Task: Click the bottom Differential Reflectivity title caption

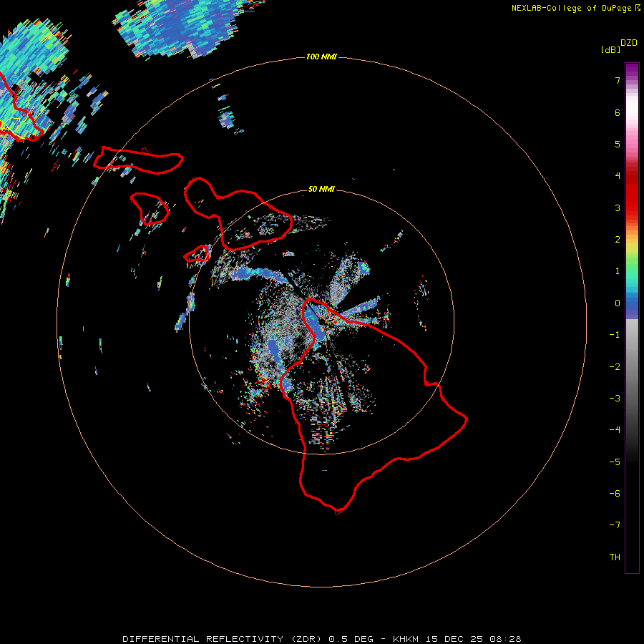Action: point(321,639)
